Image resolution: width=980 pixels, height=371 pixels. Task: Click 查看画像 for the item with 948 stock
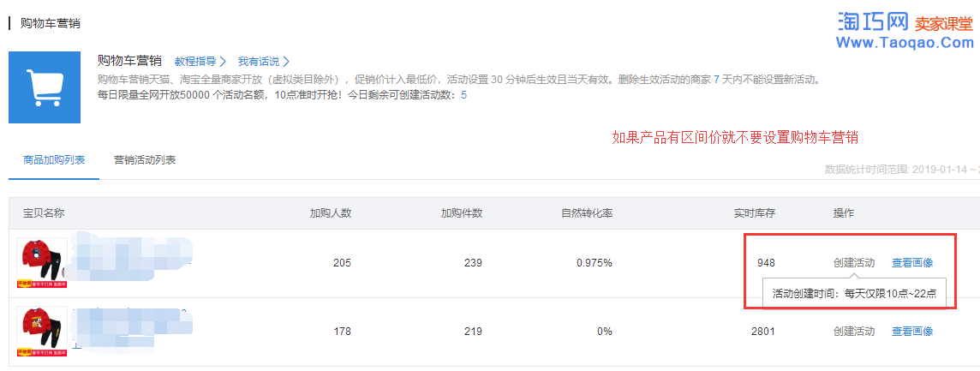pos(912,263)
